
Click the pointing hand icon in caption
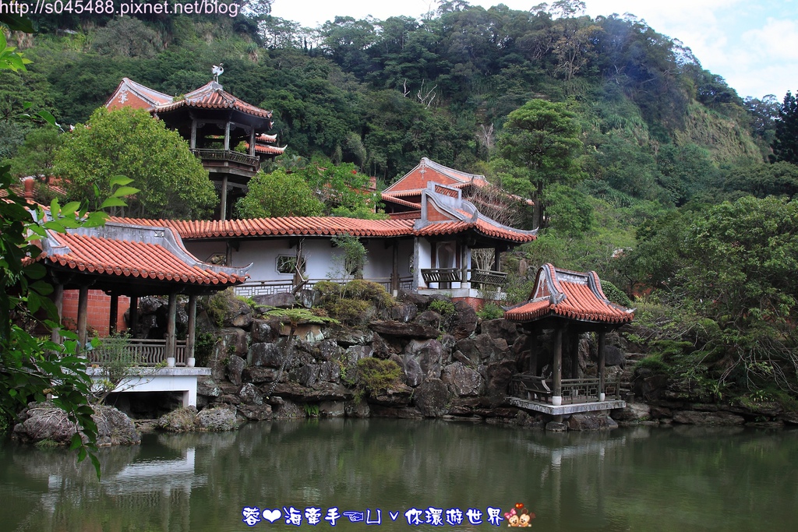click(352, 516)
